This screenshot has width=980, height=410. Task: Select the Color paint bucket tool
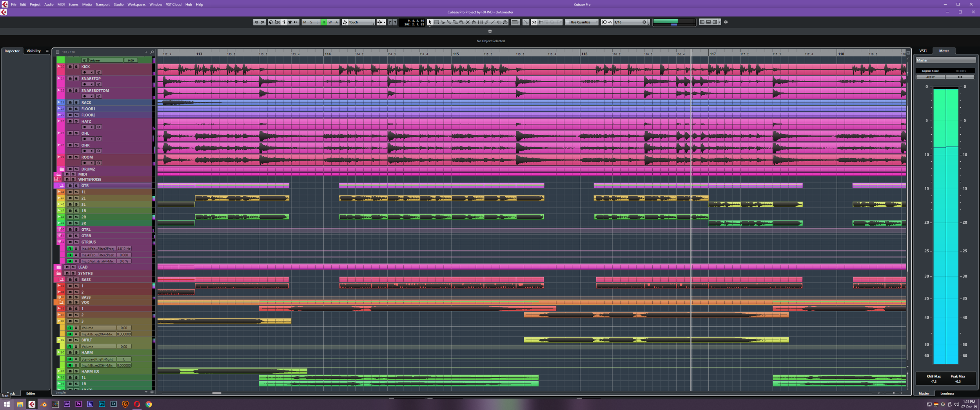coord(505,22)
